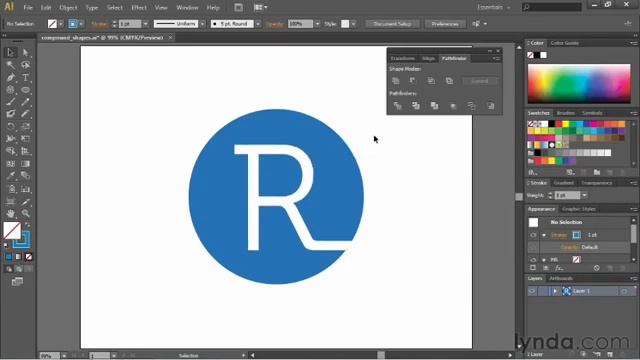Toggle Stroke visibility eye in Appearance panel
640x360 pixels.
533,235
